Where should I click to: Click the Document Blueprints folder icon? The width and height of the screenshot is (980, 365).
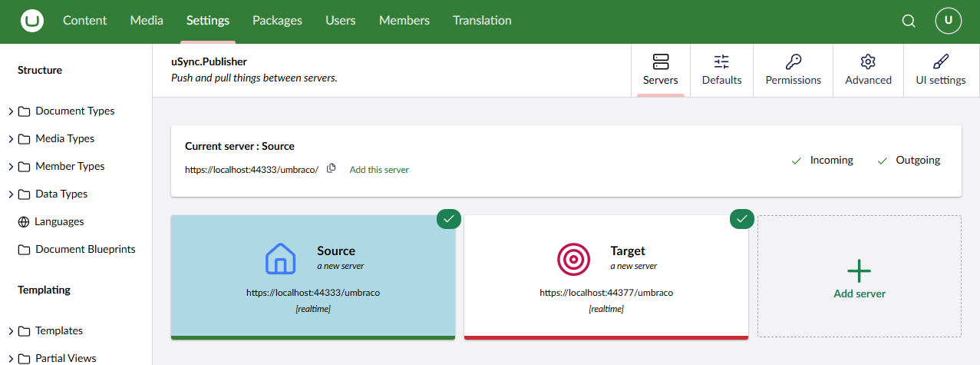25,249
